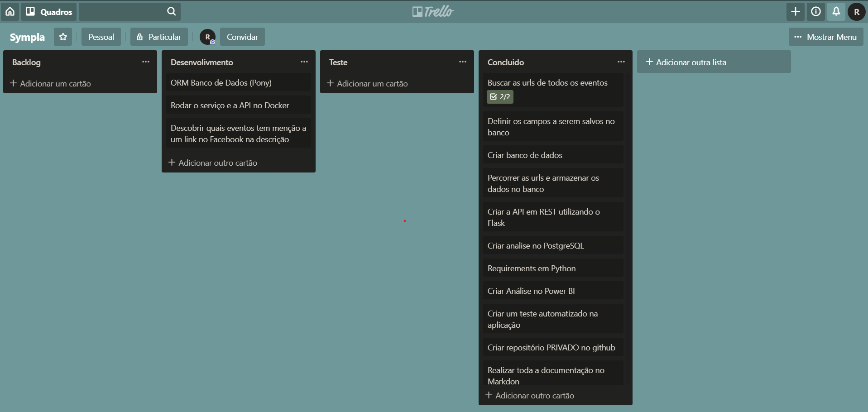Click the Concluido list title
Image resolution: width=868 pixels, height=412 pixels.
tap(506, 62)
